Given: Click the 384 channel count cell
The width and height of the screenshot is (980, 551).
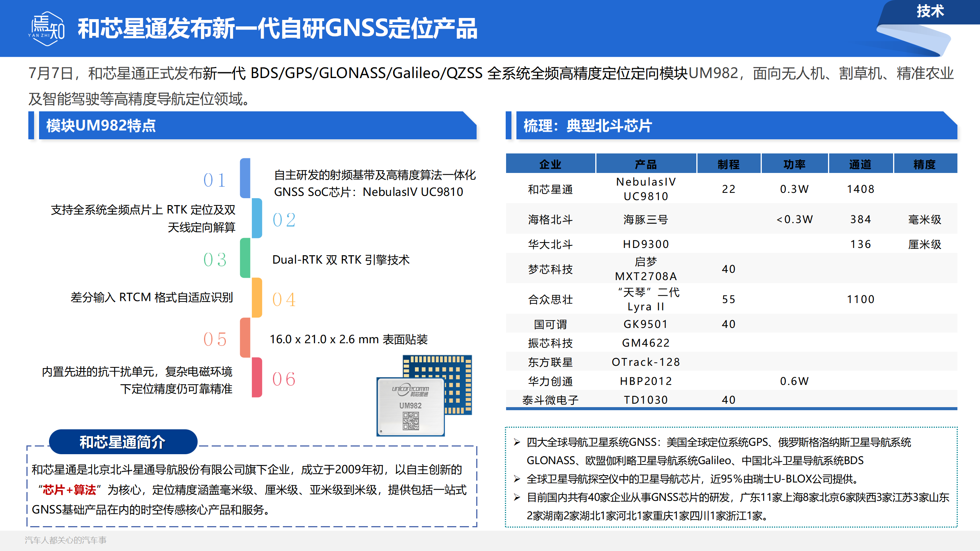Looking at the screenshot, I should pos(861,220).
